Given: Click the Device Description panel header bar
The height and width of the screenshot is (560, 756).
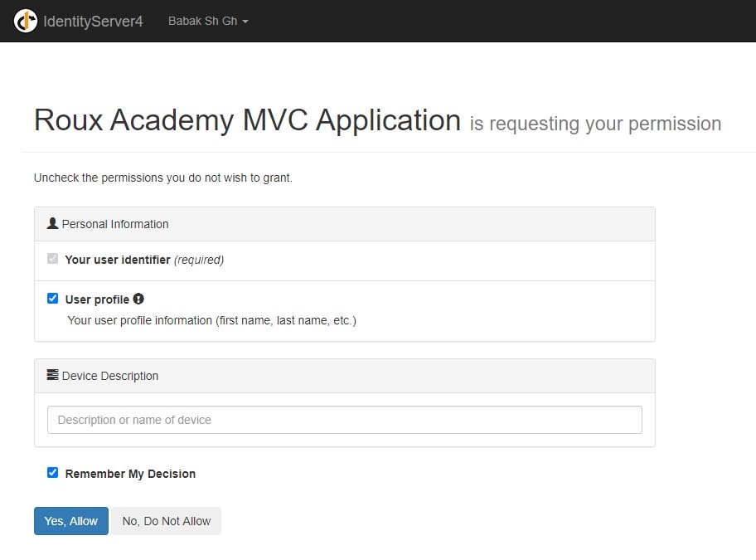Looking at the screenshot, I should pos(344,375).
